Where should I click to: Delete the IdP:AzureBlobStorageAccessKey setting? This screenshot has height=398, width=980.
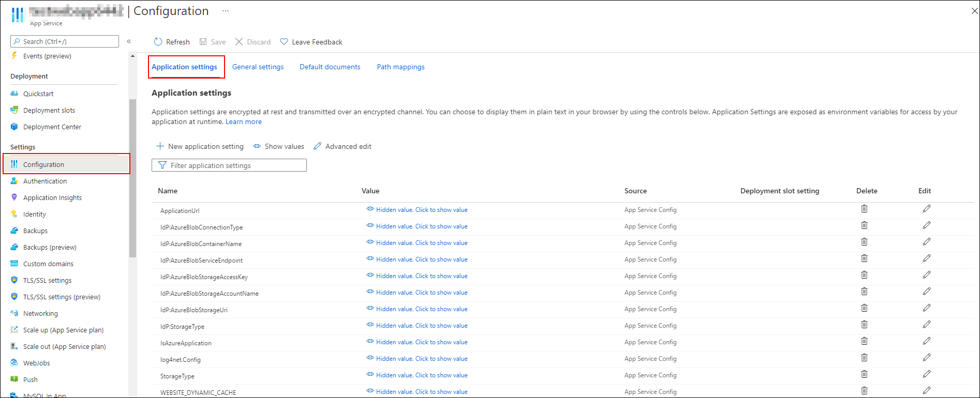coord(864,275)
